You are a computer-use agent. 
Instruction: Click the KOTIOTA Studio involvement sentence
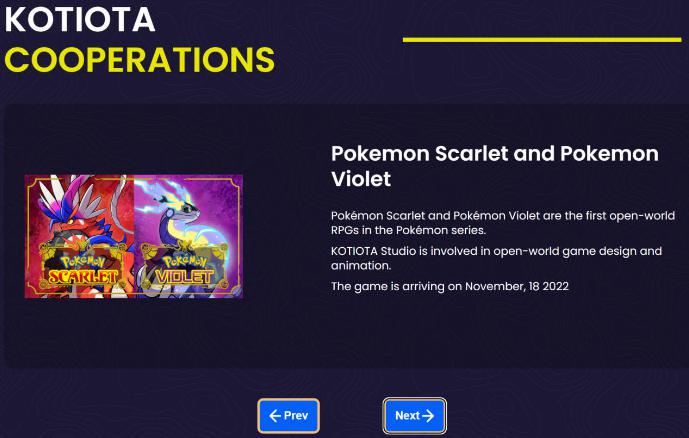[x=496, y=258]
